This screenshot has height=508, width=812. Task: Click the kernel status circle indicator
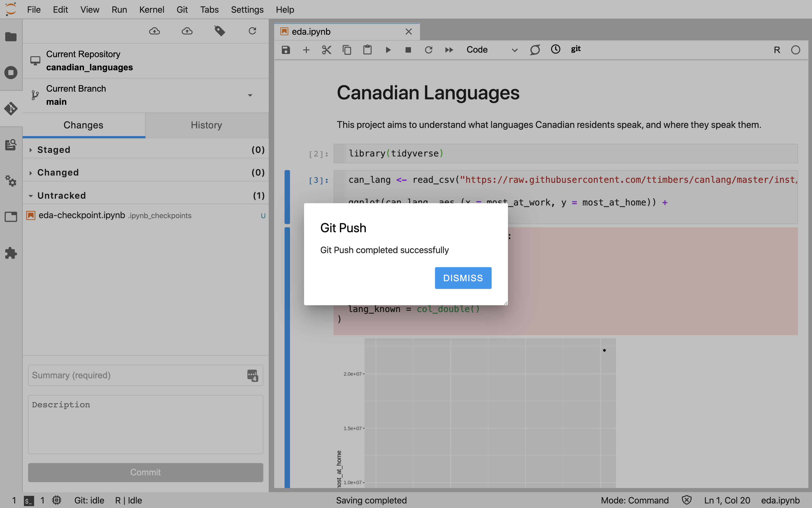tap(795, 50)
